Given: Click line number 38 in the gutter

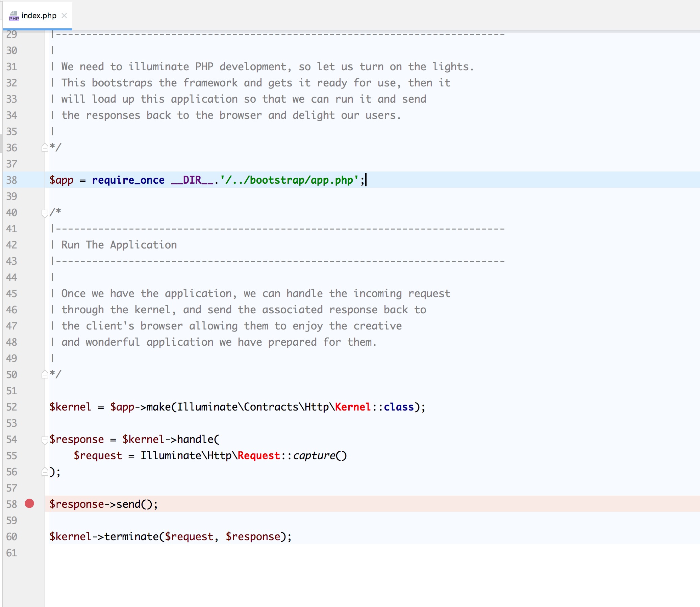Looking at the screenshot, I should 11,180.
